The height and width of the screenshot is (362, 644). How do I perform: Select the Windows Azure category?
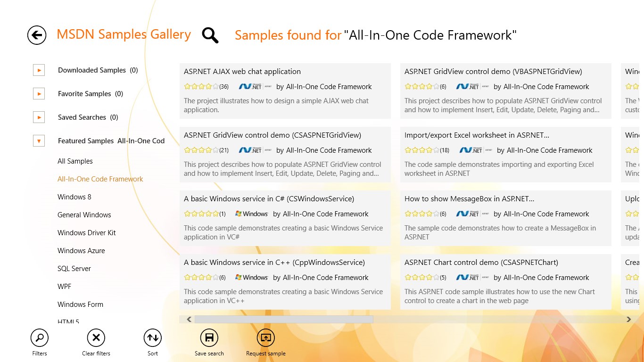pos(81,251)
